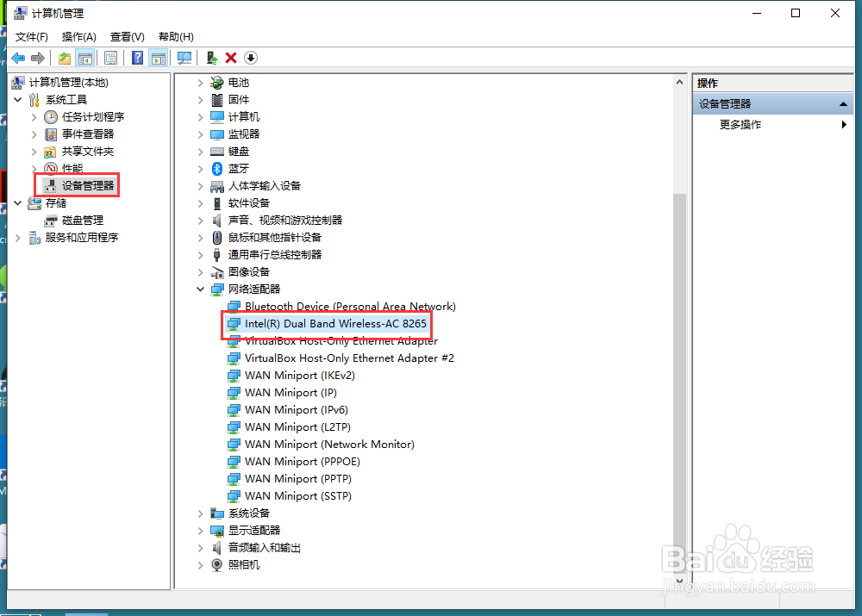The height and width of the screenshot is (616, 862).
Task: Open the Properties toolbar icon
Action: [x=110, y=58]
